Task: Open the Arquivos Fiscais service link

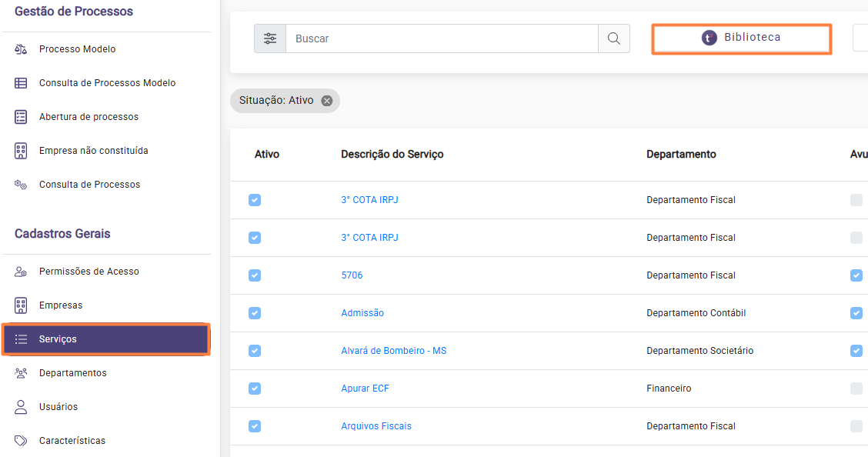Action: [376, 426]
